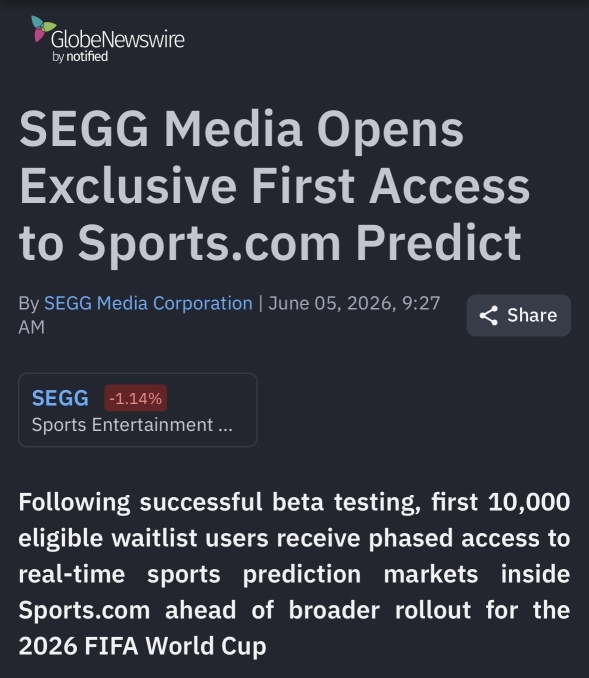Click the 'By' byline label
The width and height of the screenshot is (589, 678).
[x=29, y=303]
